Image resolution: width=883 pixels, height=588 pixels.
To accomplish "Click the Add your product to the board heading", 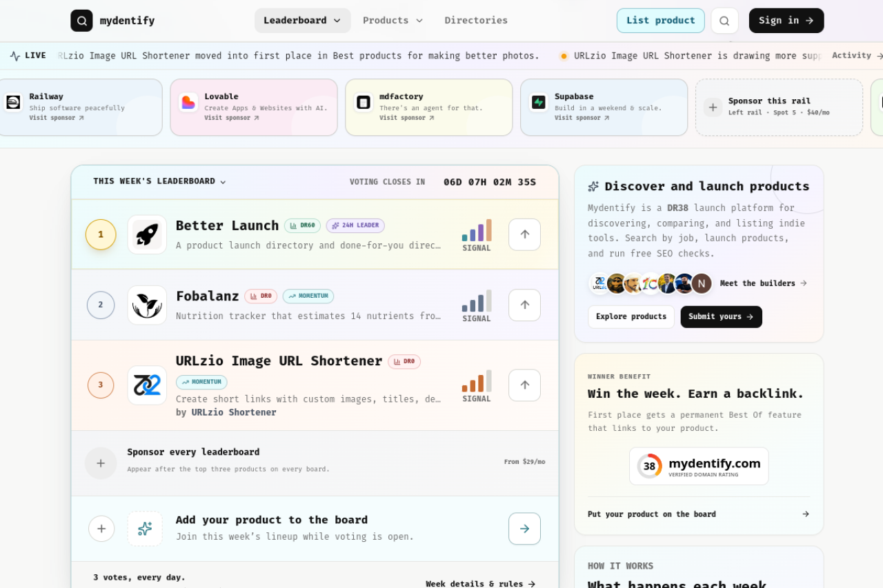I will pos(272,520).
